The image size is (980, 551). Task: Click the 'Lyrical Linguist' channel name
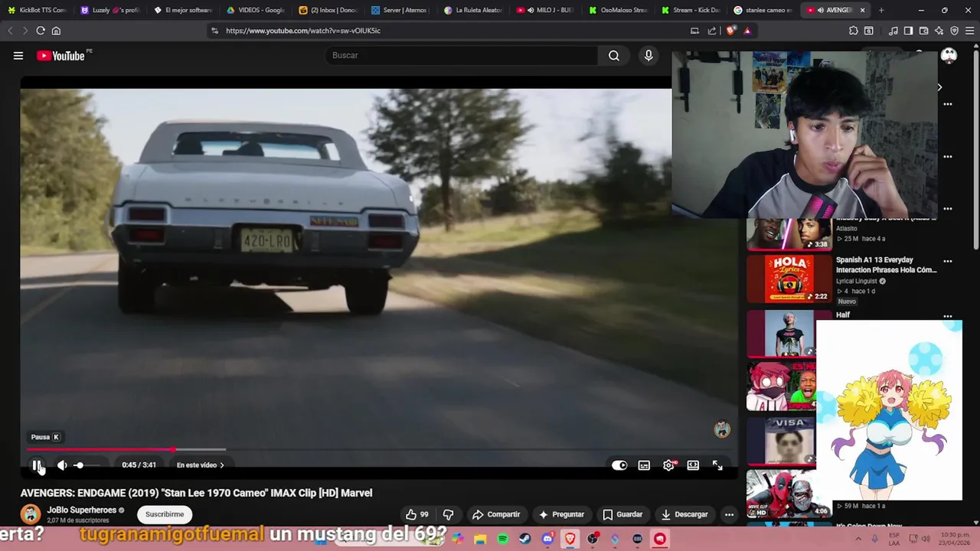[x=857, y=281]
